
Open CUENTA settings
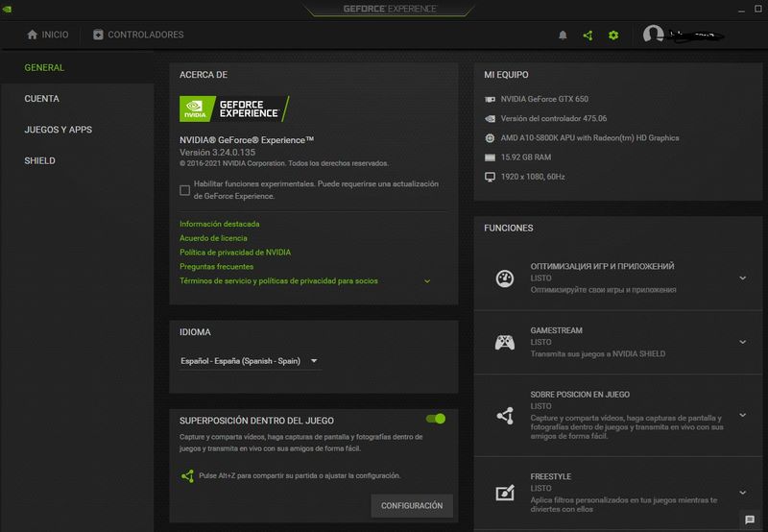tap(41, 99)
